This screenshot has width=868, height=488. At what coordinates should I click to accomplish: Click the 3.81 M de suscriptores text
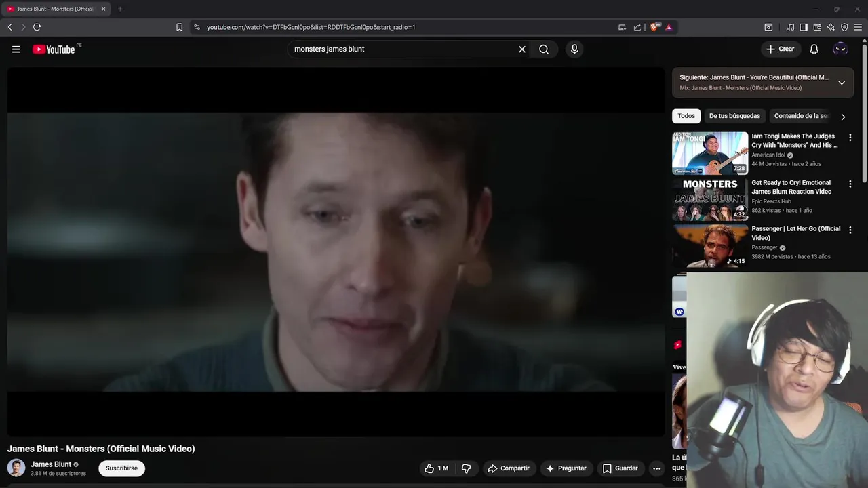click(58, 474)
